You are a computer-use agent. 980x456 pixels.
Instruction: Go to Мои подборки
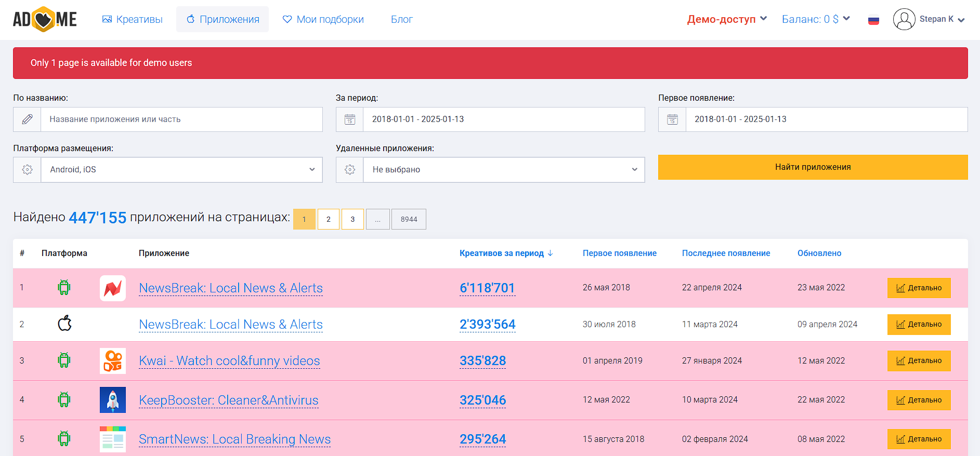[323, 19]
